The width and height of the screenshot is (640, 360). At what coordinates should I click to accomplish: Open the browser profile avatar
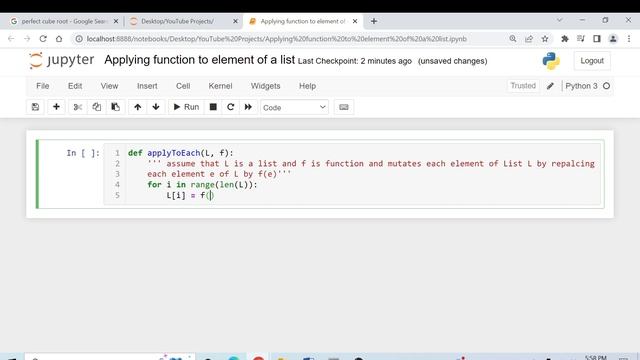[x=613, y=39]
